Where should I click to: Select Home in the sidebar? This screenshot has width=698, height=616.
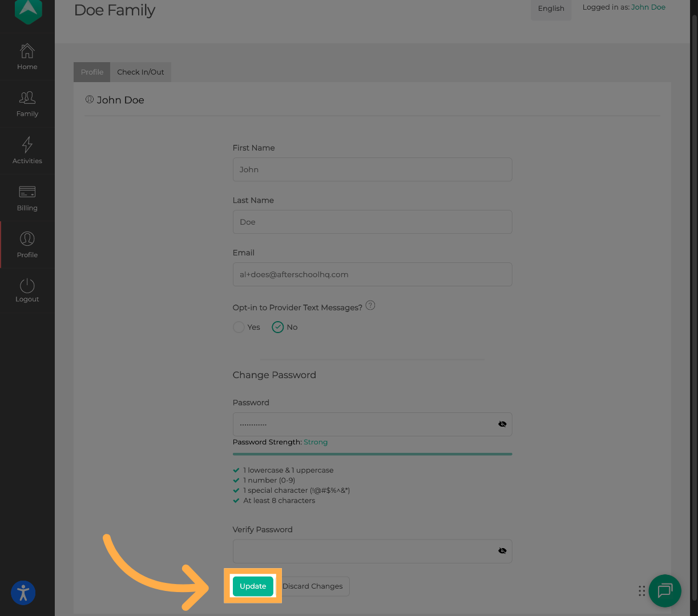(x=27, y=57)
